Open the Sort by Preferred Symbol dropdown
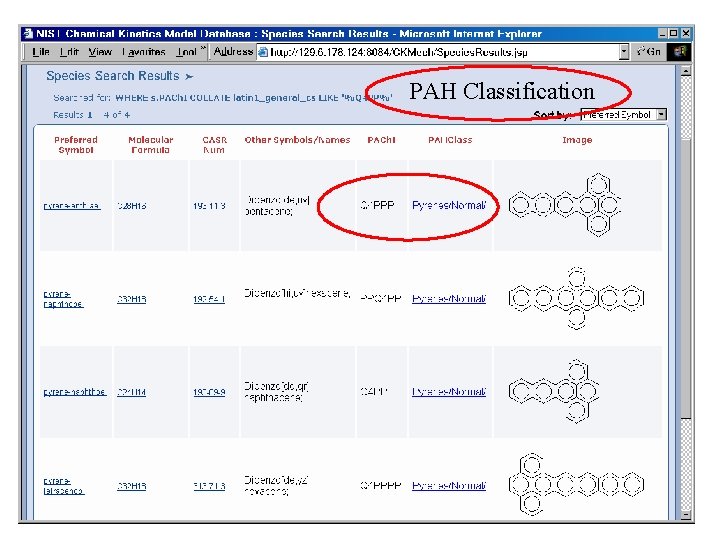The image size is (720, 540). [x=623, y=114]
